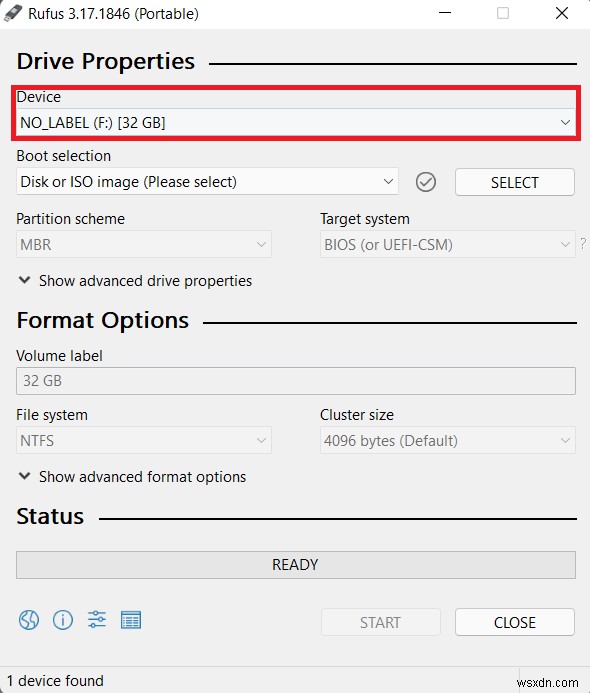Screen dimensions: 590x693
Task: Click the SELECT button
Action: [x=515, y=182]
